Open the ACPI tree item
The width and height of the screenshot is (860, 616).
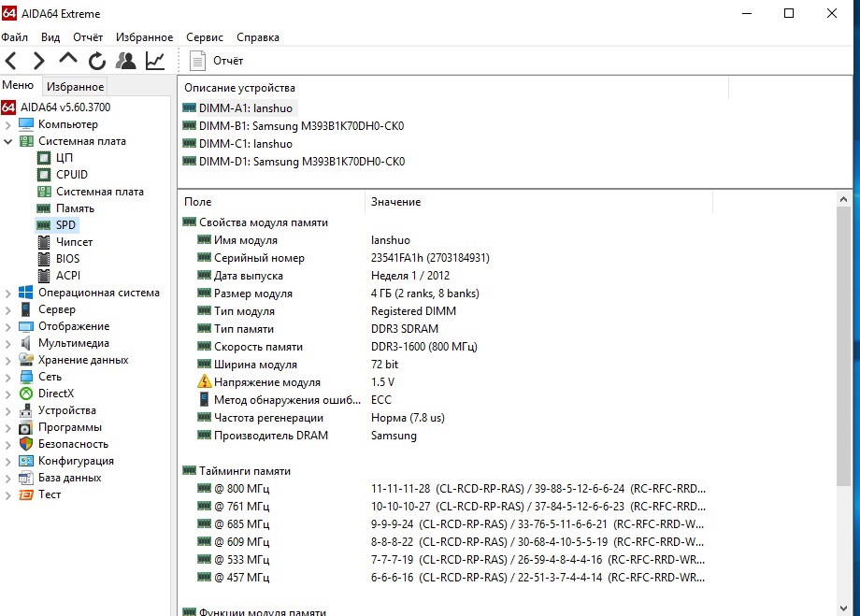click(x=68, y=276)
